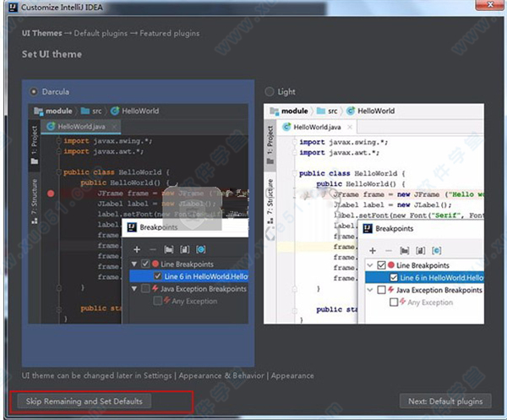The width and height of the screenshot is (507, 420).
Task: Click the red breakpoint dot in Darcula preview
Action: pyautogui.click(x=52, y=193)
